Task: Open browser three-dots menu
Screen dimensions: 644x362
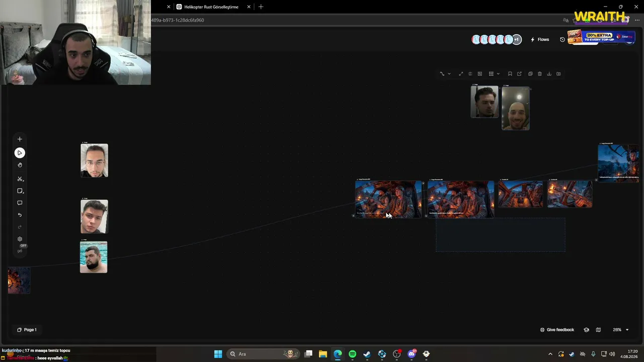Action: (637, 20)
